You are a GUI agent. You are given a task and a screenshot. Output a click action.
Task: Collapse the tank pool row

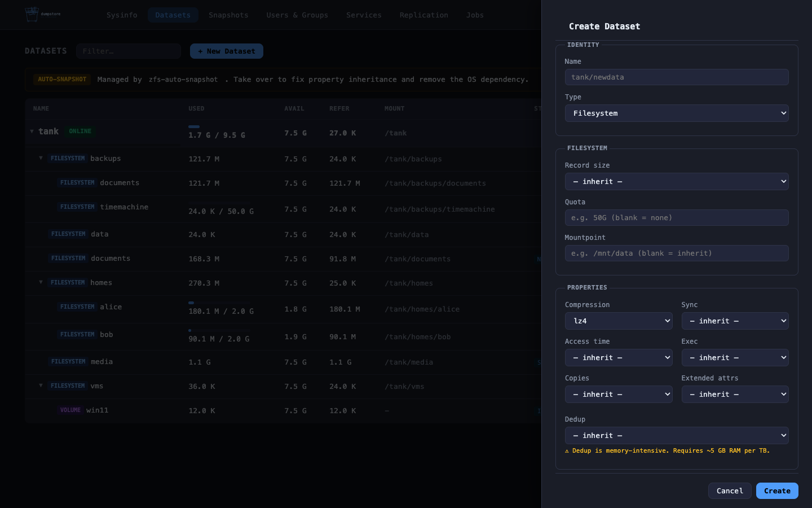(32, 131)
